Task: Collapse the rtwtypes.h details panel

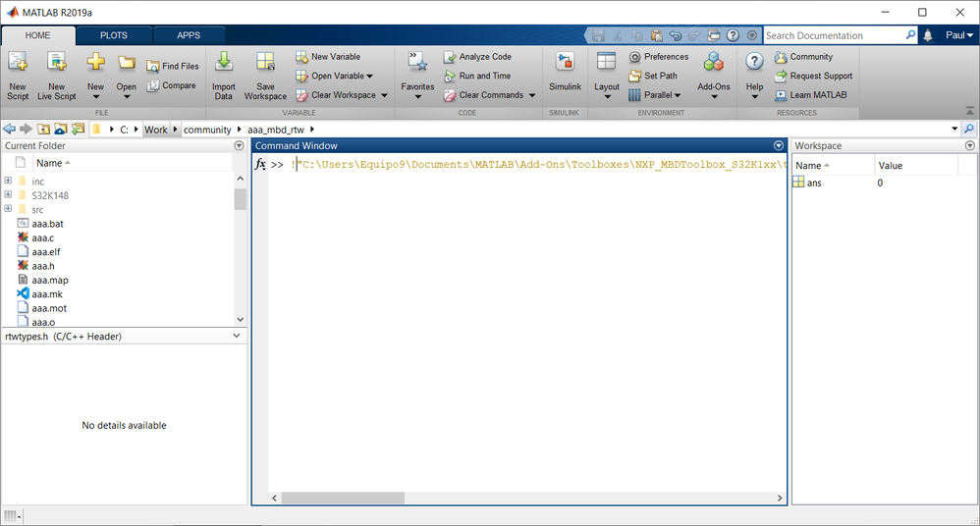Action: tap(237, 336)
